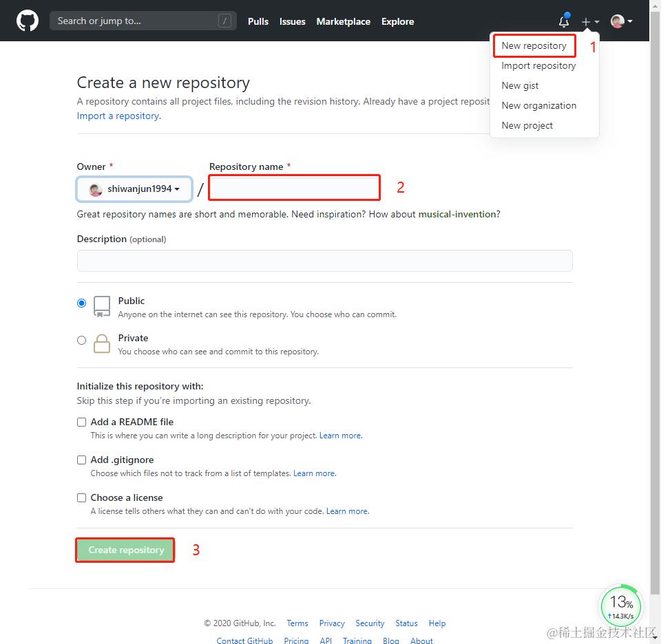The image size is (661, 644).
Task: Click the Public option label
Action: pyautogui.click(x=131, y=301)
